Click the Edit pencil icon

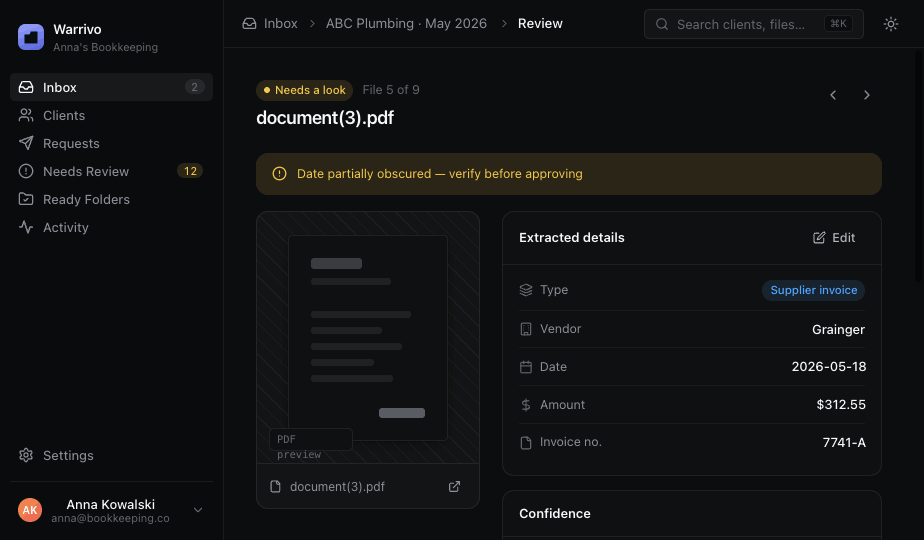[x=819, y=238]
